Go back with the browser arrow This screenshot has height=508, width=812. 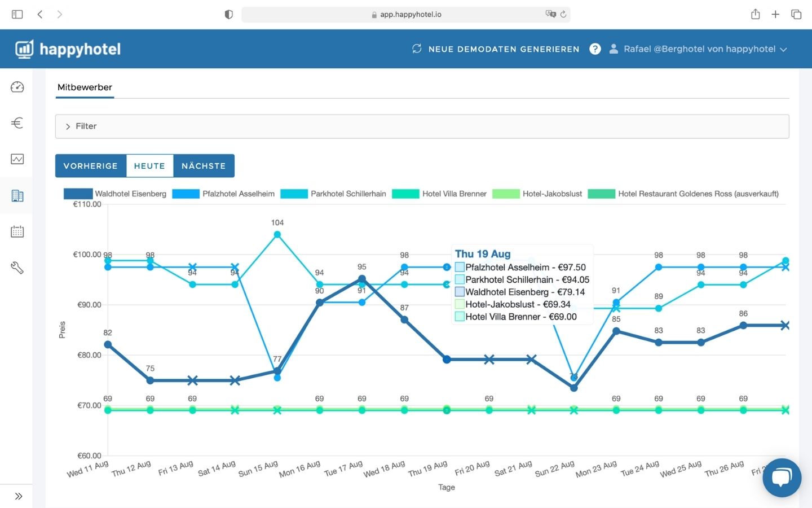40,14
